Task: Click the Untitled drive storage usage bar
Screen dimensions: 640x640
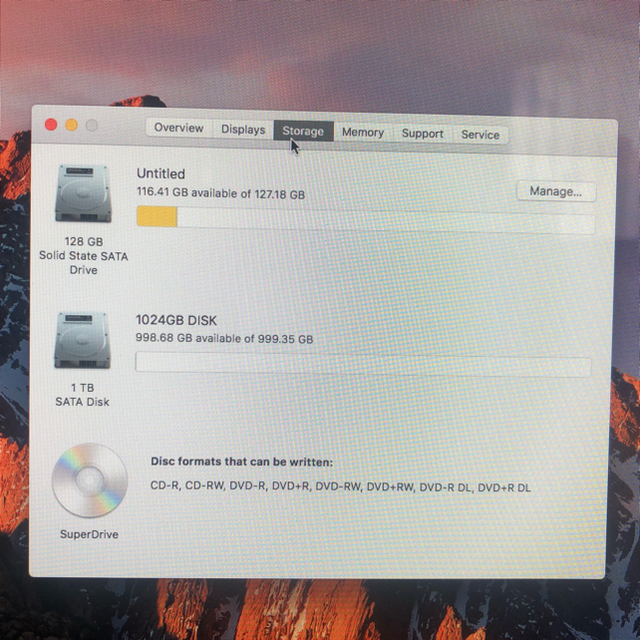Action: click(366, 220)
